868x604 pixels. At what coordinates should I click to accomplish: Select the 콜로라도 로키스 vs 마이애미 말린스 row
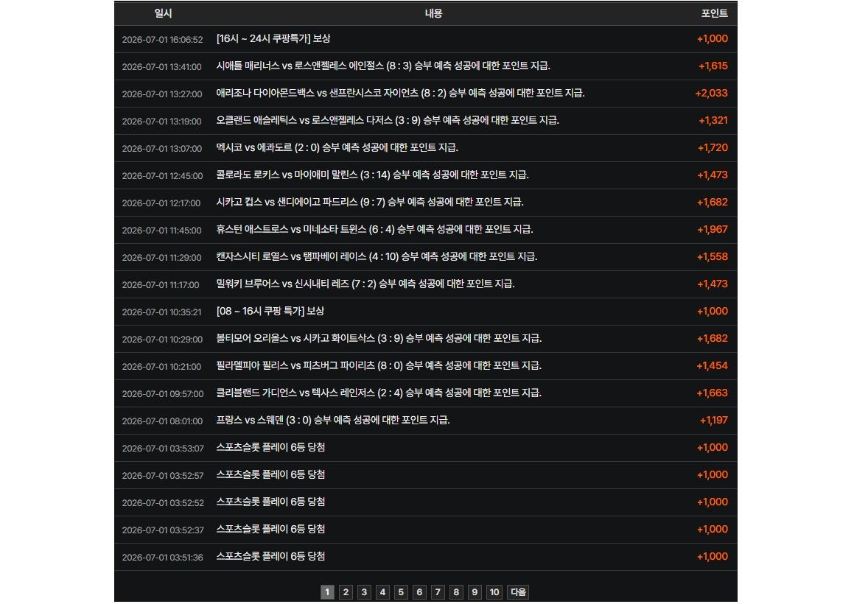pyautogui.click(x=426, y=175)
